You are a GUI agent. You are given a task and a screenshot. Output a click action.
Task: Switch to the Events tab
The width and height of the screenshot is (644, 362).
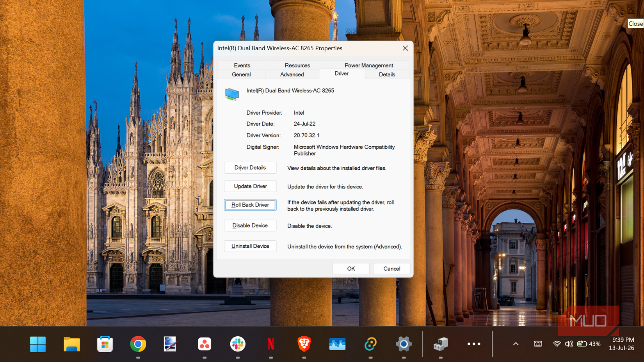tap(242, 65)
